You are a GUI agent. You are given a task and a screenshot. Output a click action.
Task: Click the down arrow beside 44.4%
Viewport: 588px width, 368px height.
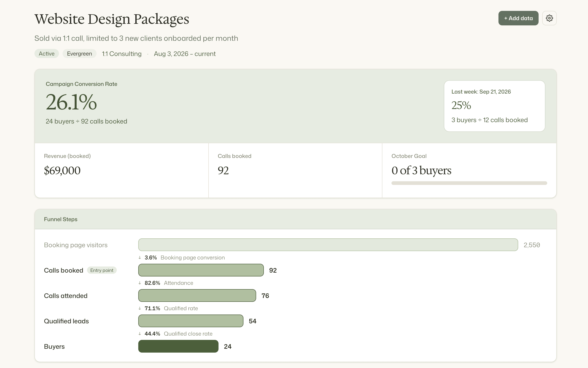click(x=140, y=334)
